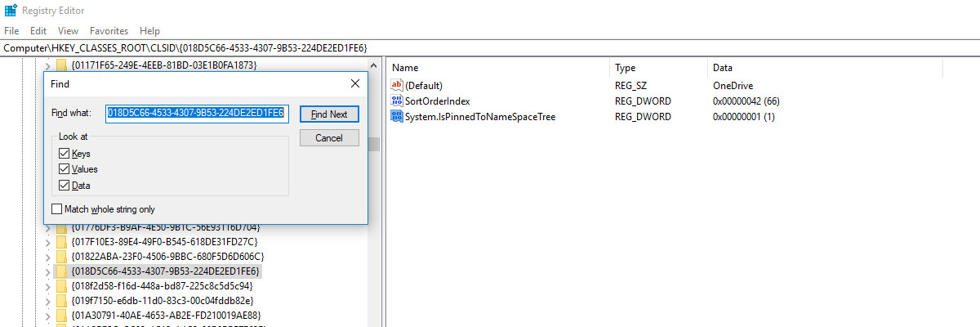Select the SortOrderIndex value name
This screenshot has height=327, width=980.
coord(438,101)
